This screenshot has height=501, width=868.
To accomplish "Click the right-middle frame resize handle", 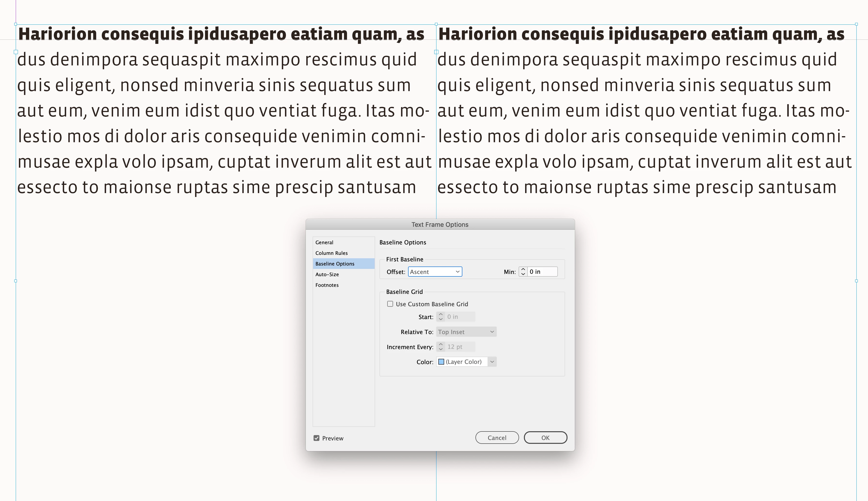I will pos(856,281).
